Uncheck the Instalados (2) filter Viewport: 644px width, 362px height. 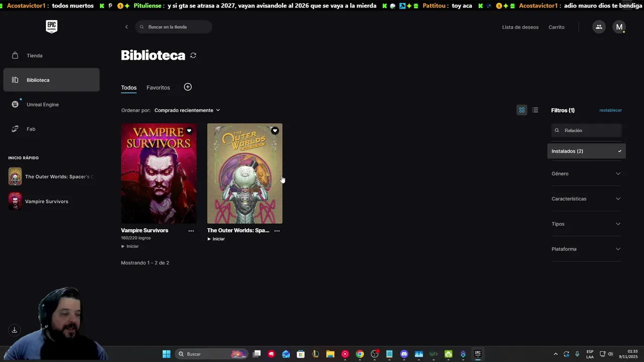tap(587, 151)
